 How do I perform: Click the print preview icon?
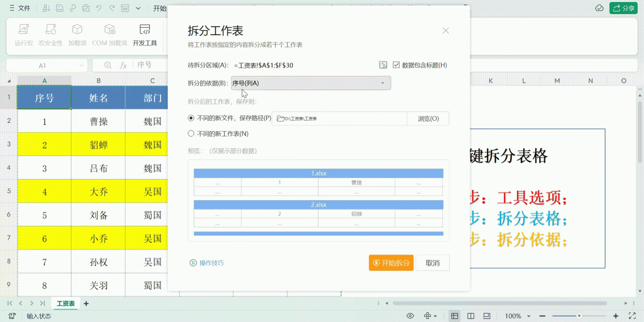pyautogui.click(x=86, y=8)
